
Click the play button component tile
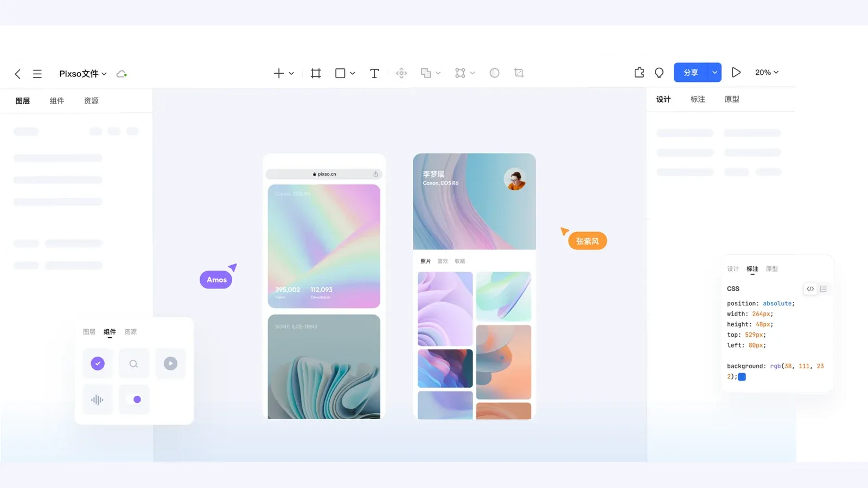(170, 363)
